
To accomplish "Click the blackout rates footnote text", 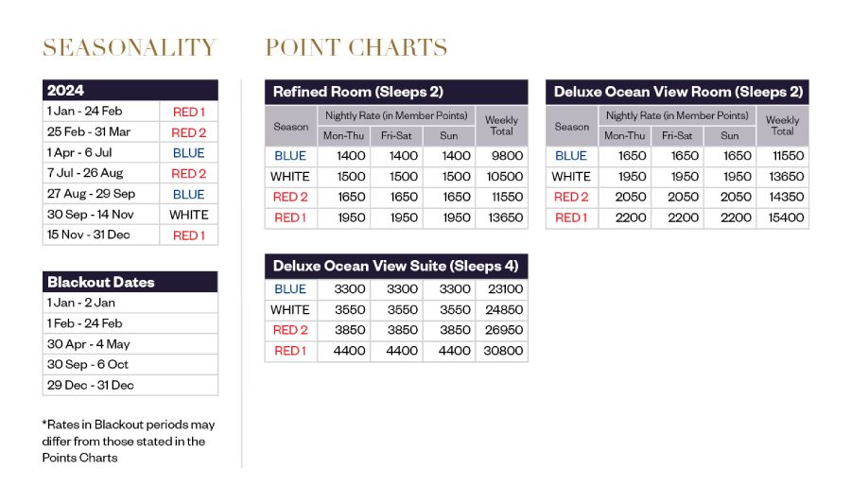I will pos(129,441).
